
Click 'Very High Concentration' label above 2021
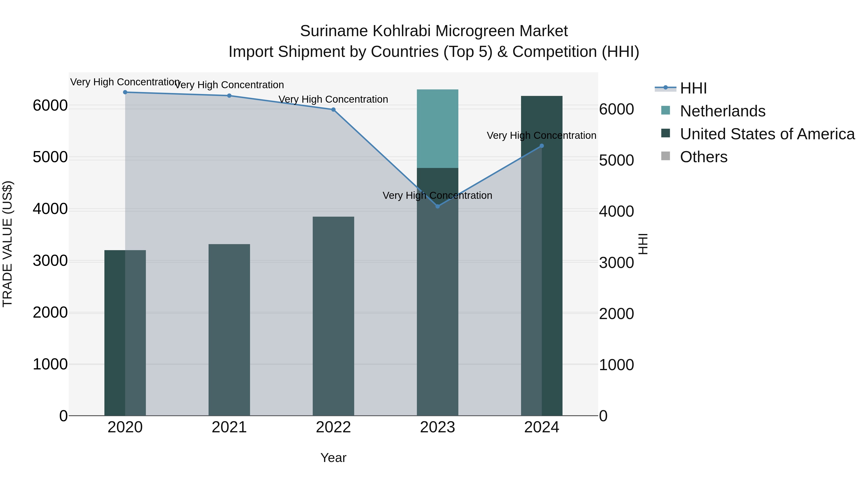click(x=229, y=85)
